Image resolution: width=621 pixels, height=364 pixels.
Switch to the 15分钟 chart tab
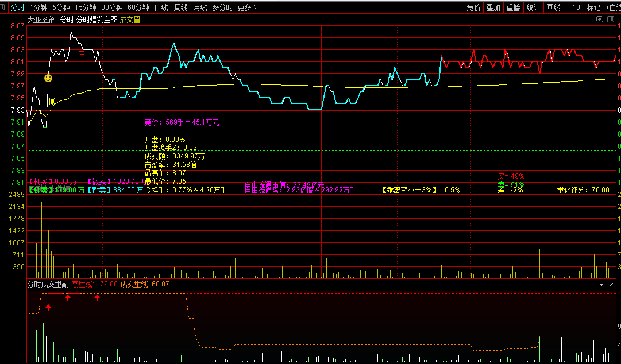[86, 7]
